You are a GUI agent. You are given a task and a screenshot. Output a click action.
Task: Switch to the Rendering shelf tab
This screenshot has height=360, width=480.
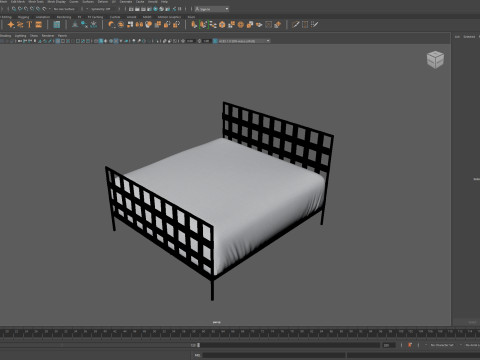(64, 17)
